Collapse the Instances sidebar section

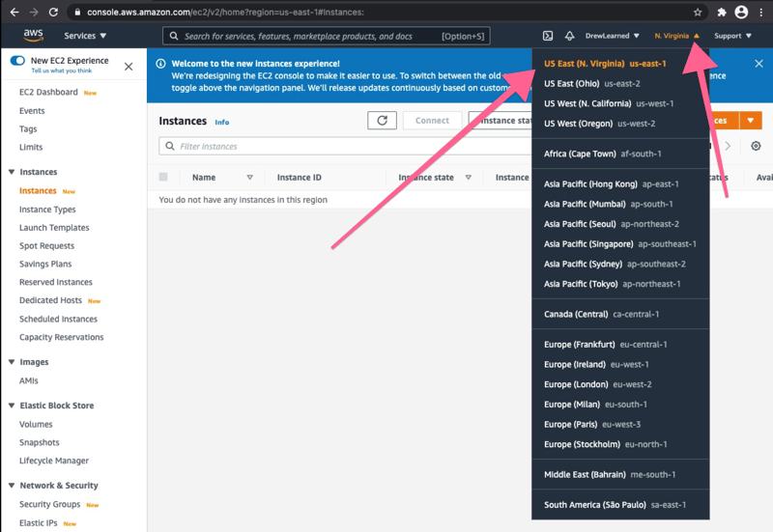[12, 172]
